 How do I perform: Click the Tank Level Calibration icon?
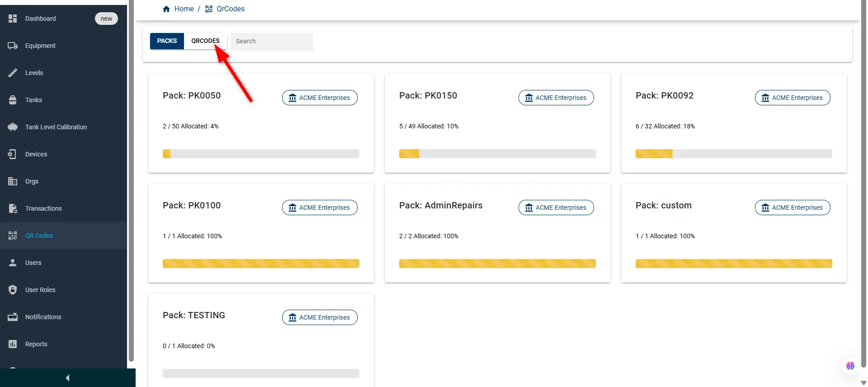tap(13, 127)
